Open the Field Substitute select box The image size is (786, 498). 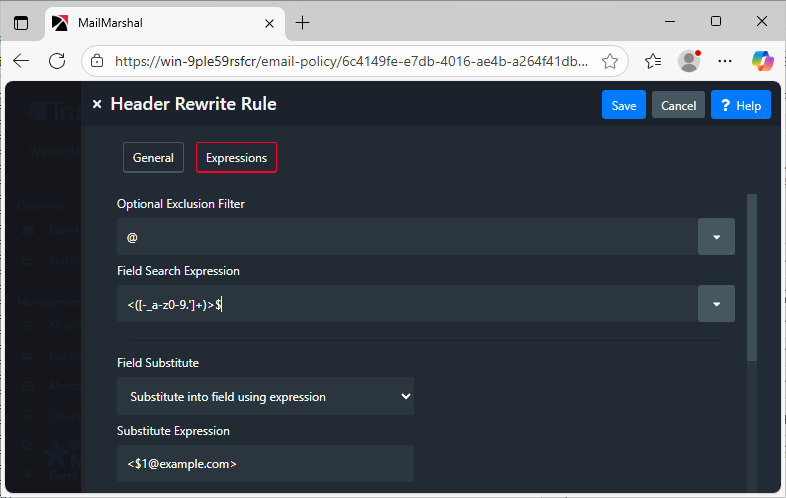(x=265, y=396)
